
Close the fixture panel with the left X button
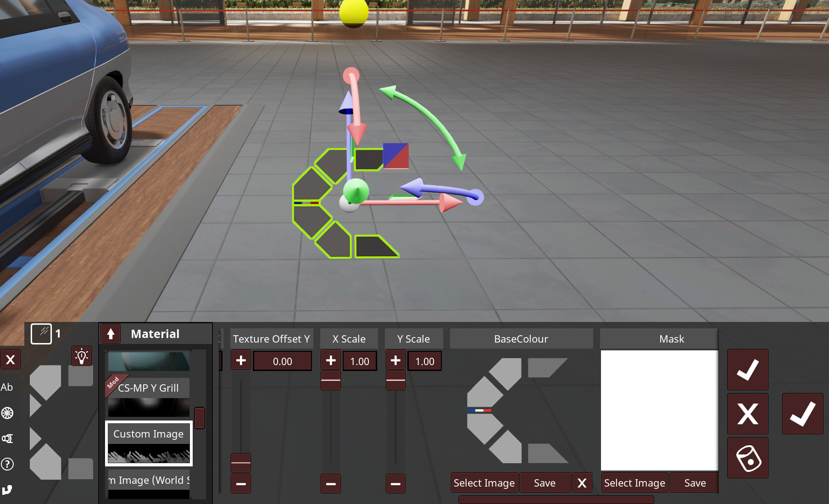(x=11, y=360)
